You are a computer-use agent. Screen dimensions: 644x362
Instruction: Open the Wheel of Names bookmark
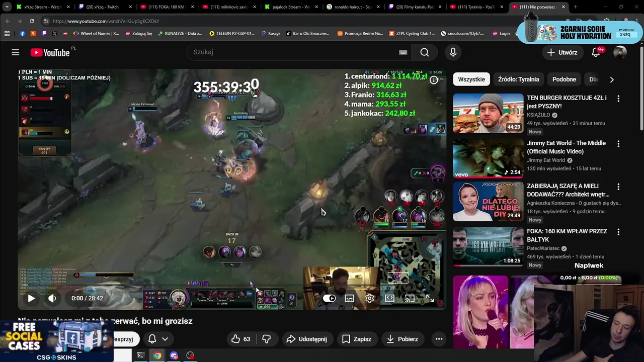click(x=97, y=33)
